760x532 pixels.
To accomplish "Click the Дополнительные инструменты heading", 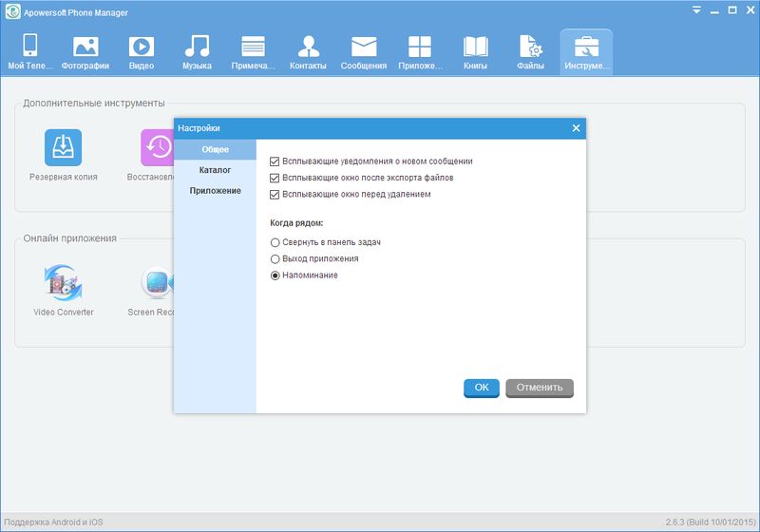I will click(x=94, y=104).
